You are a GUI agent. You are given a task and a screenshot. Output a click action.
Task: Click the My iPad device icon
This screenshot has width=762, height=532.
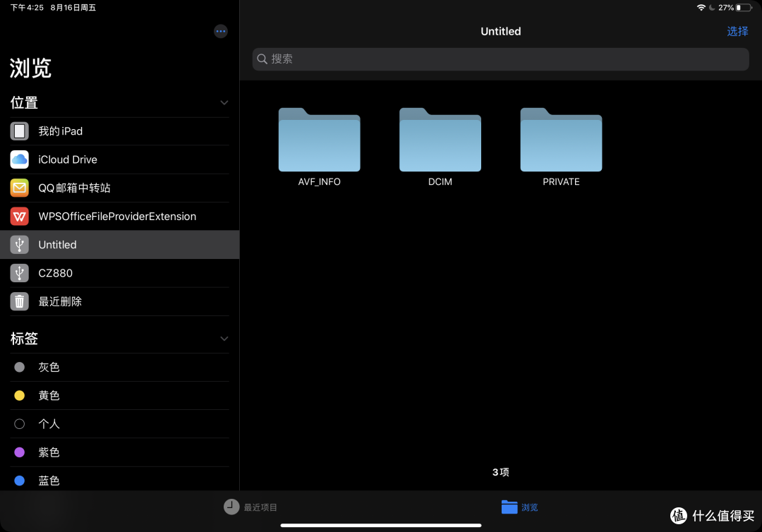pos(20,131)
